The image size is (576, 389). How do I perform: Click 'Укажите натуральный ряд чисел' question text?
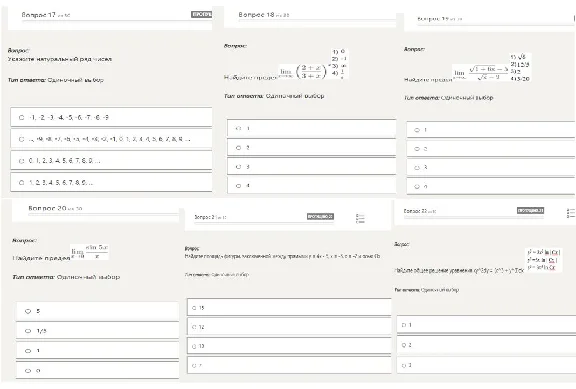60,59
